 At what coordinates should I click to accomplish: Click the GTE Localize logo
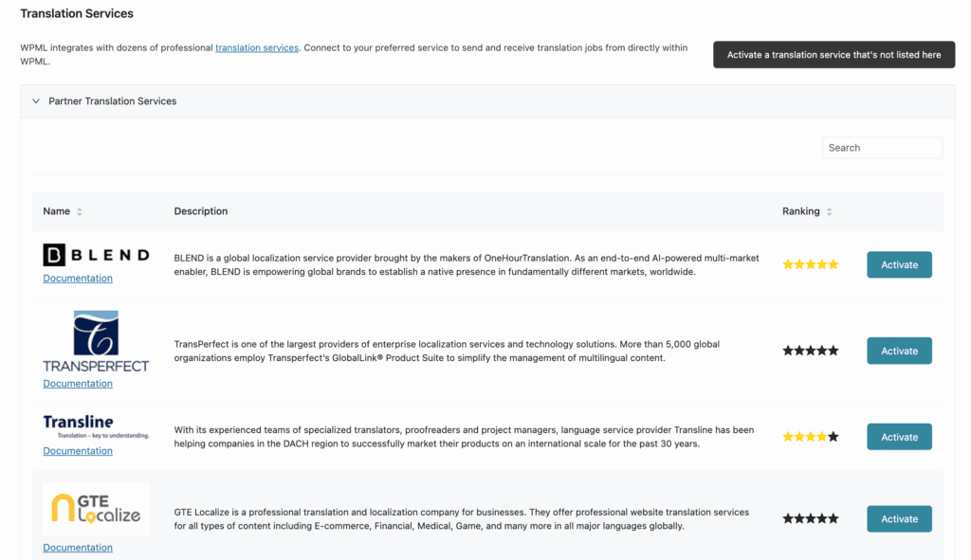[x=96, y=509]
